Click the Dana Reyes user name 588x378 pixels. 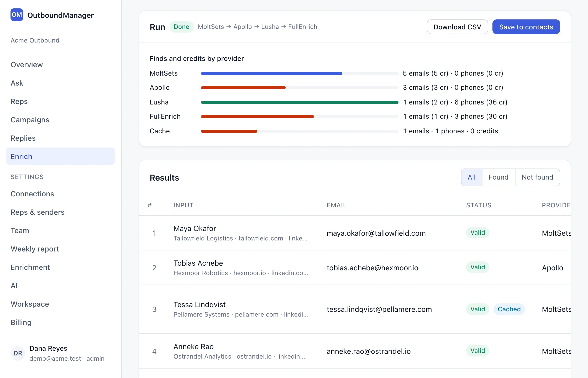click(48, 348)
